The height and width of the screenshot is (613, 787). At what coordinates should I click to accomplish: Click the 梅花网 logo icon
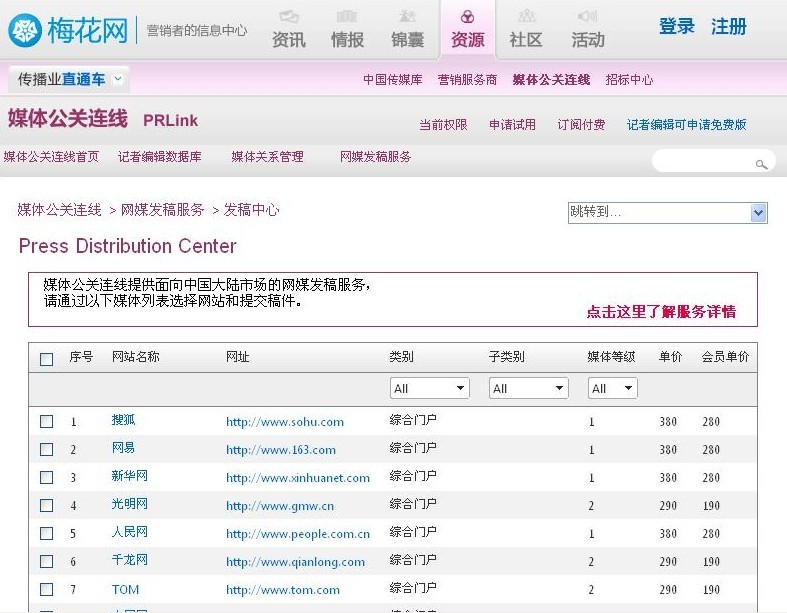(25, 31)
